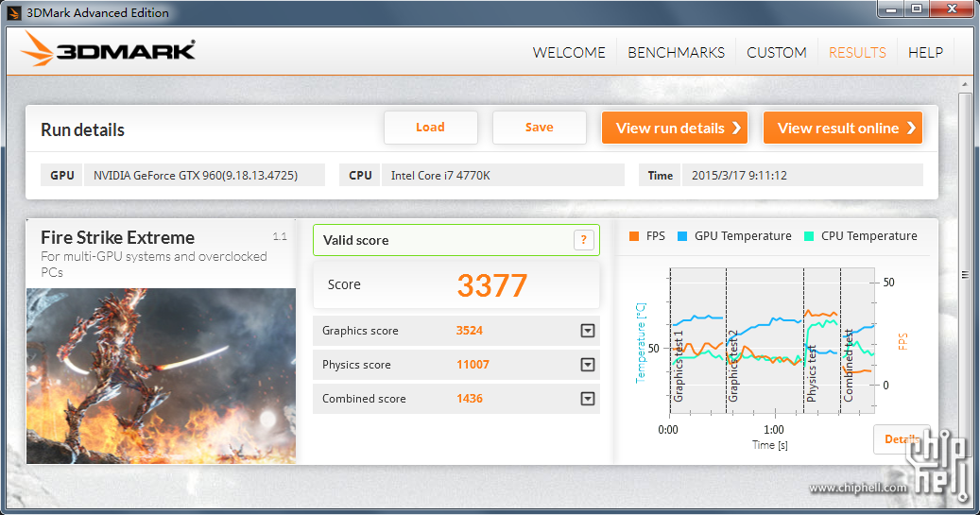Click the Graphics score value 3524
The image size is (980, 515).
coord(470,331)
